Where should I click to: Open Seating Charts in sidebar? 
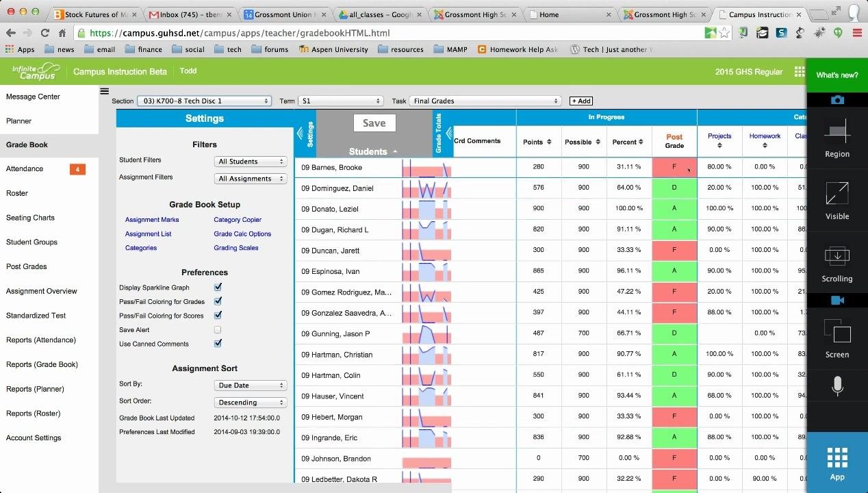pos(30,218)
